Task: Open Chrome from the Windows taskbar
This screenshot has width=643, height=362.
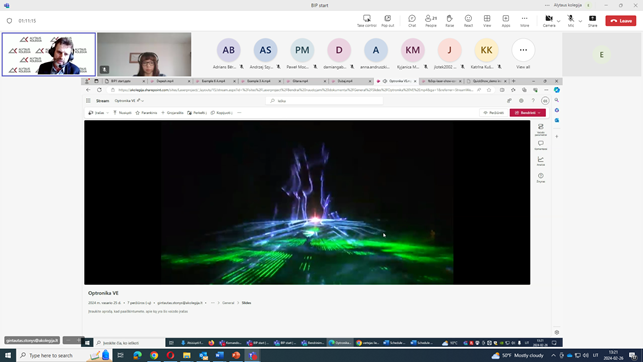Action: point(154,355)
